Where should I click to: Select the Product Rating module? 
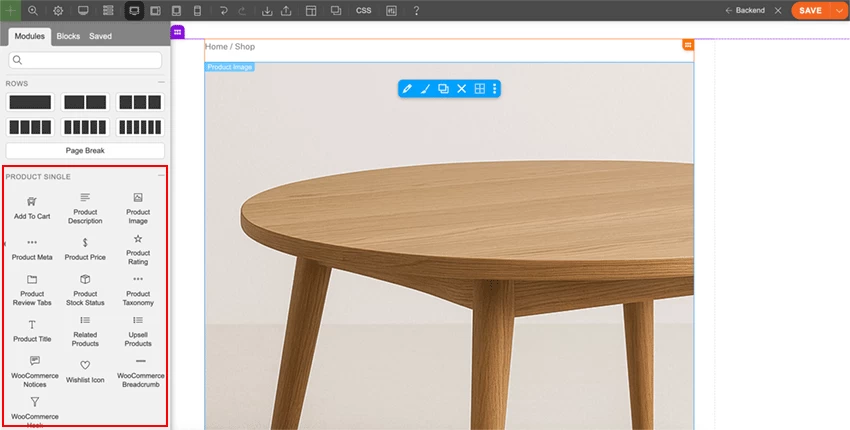(x=138, y=249)
